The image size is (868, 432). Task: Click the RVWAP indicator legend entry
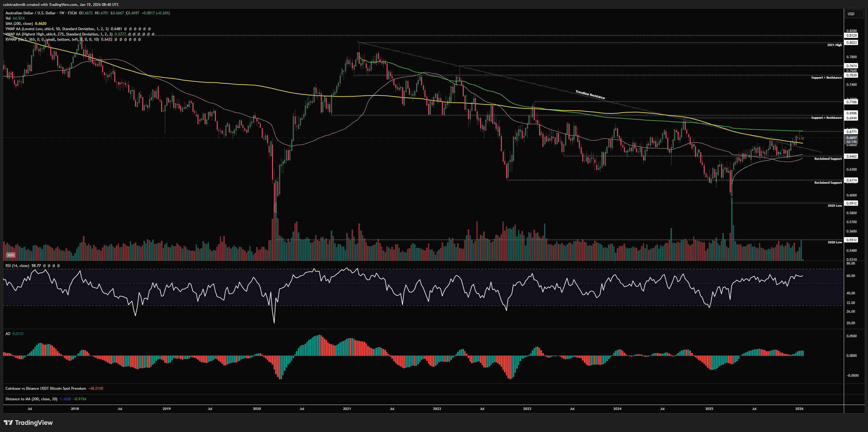coord(52,39)
